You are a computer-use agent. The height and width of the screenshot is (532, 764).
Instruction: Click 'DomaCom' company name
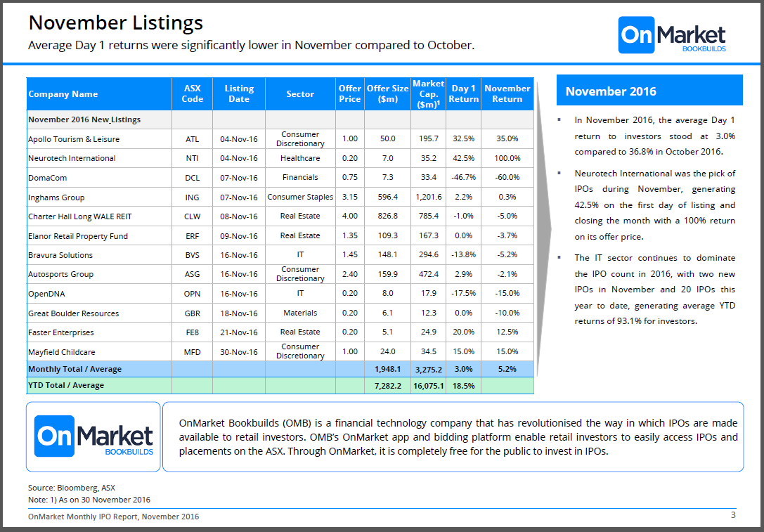(x=48, y=178)
